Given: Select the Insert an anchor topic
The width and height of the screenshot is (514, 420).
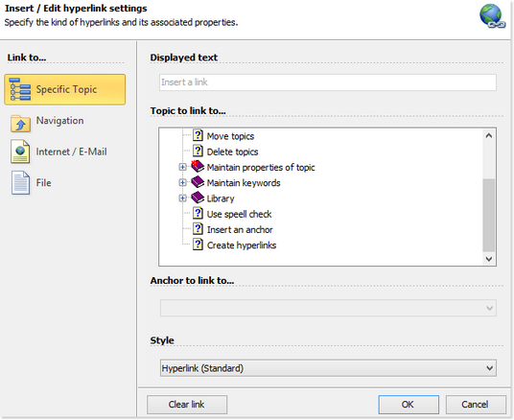Looking at the screenshot, I should (x=240, y=230).
